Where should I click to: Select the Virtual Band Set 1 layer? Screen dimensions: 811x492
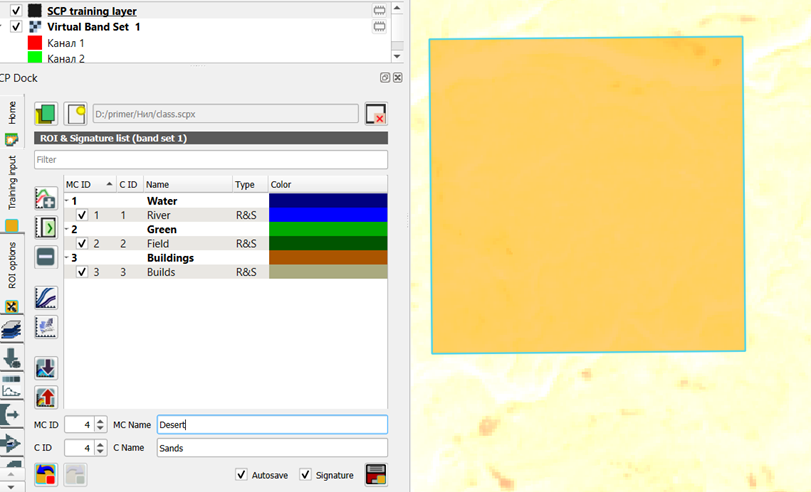(94, 26)
